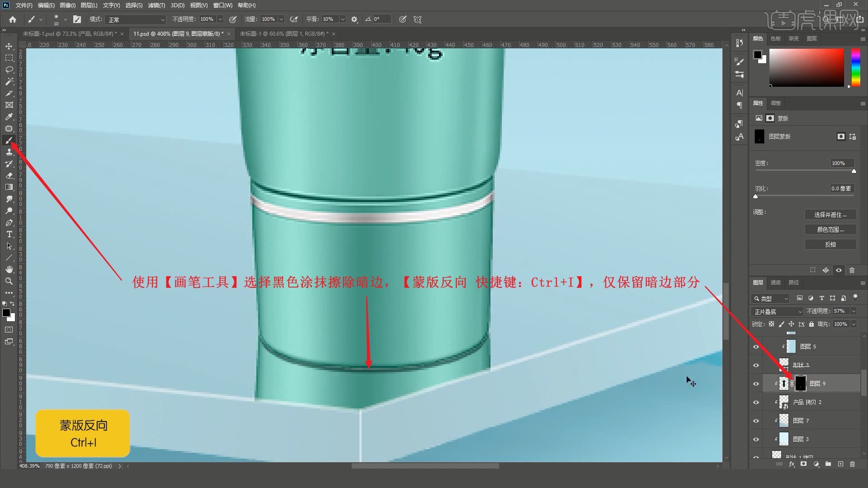Open the brush 模式 dropdown
This screenshot has height=488, width=868.
[x=136, y=19]
